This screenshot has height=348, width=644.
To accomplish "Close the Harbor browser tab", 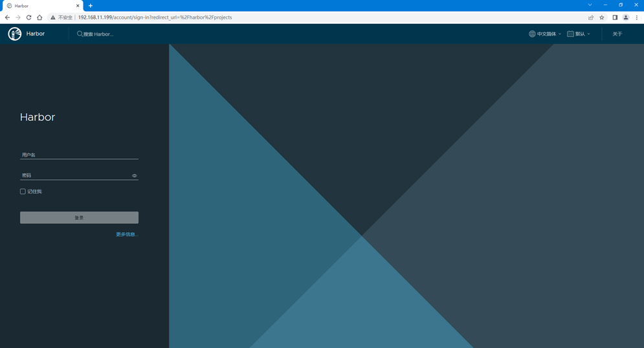I will tap(78, 6).
